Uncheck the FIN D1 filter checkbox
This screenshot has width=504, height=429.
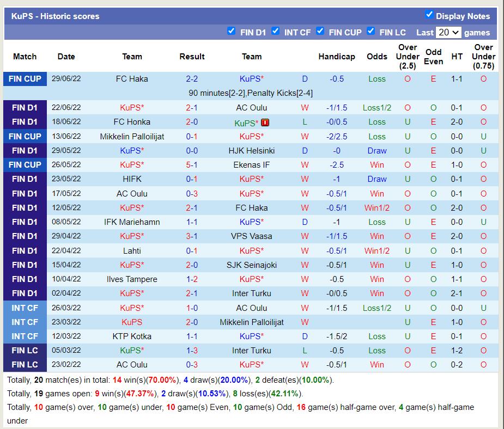click(x=232, y=31)
